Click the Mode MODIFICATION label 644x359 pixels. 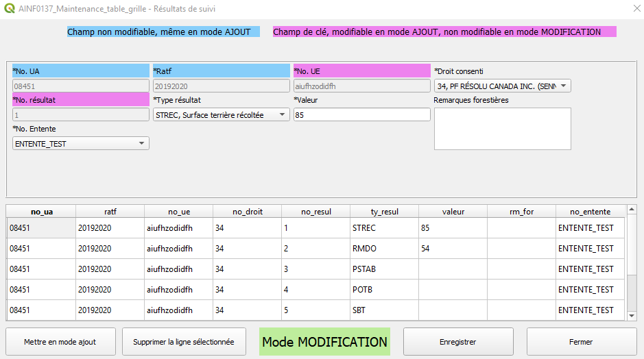tap(324, 342)
